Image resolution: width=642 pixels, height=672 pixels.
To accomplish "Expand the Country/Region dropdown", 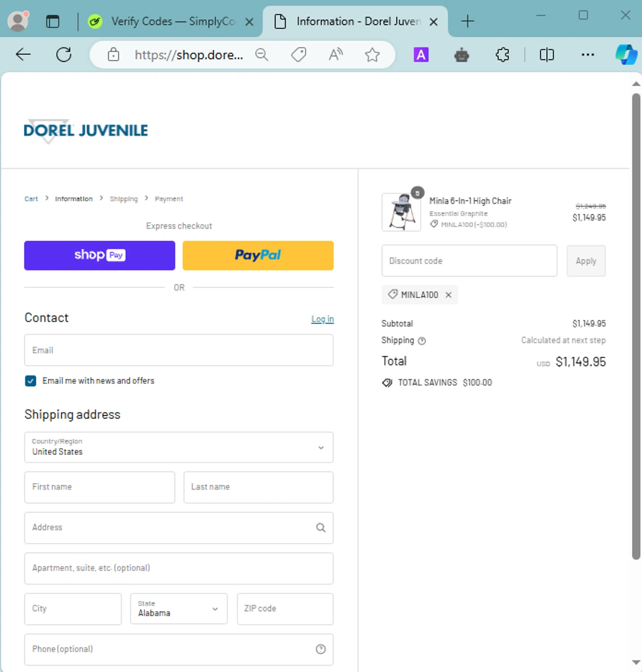I will coord(179,447).
